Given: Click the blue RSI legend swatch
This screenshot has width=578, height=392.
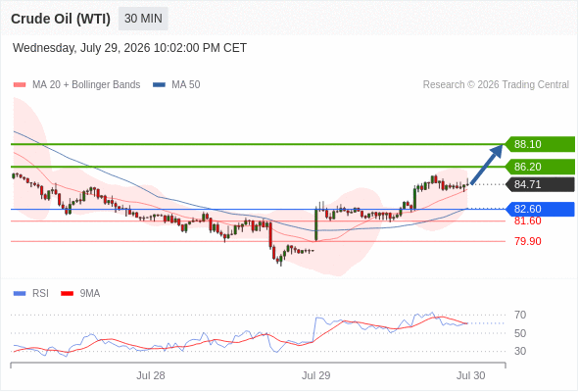Looking at the screenshot, I should (x=20, y=294).
